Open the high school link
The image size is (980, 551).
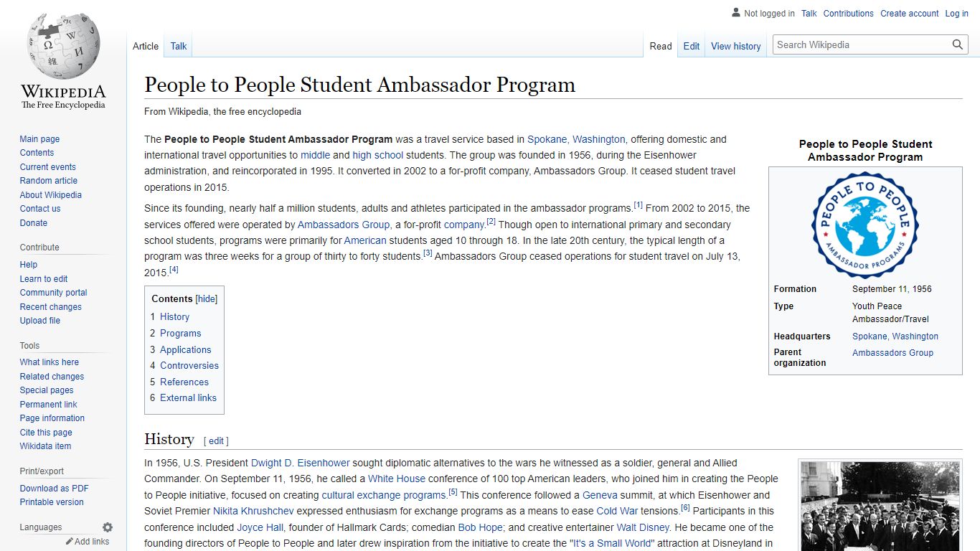pos(378,155)
